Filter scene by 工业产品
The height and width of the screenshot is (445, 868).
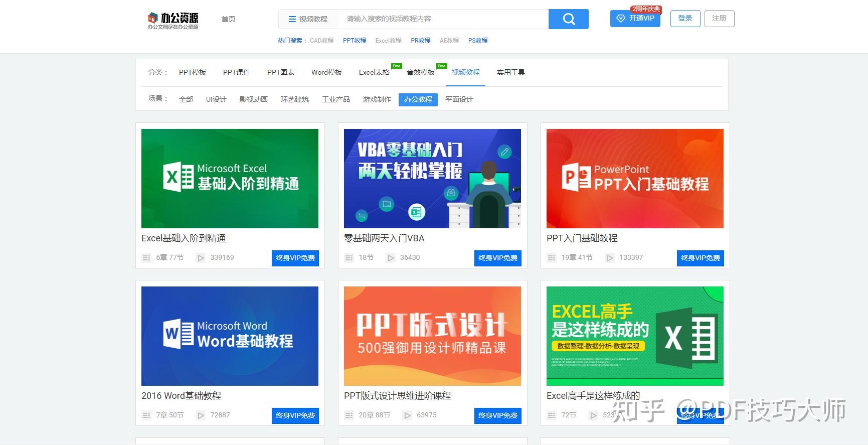[x=336, y=99]
